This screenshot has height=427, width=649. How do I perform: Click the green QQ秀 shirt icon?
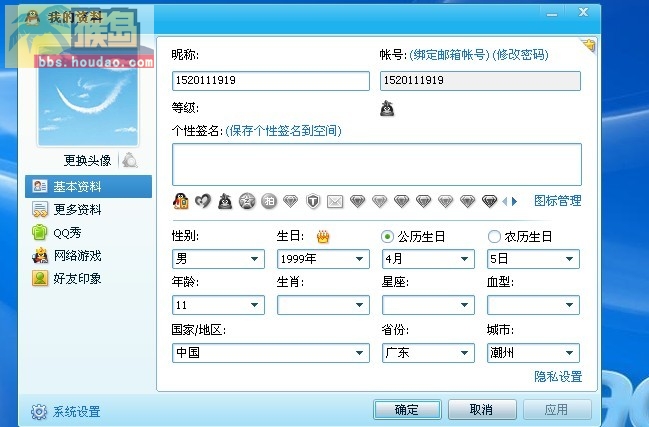[40, 233]
